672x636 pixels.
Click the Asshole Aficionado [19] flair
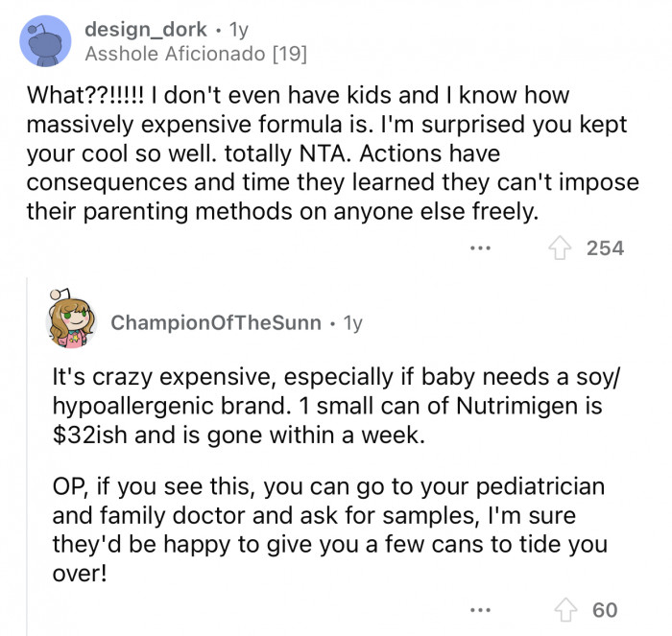196,55
